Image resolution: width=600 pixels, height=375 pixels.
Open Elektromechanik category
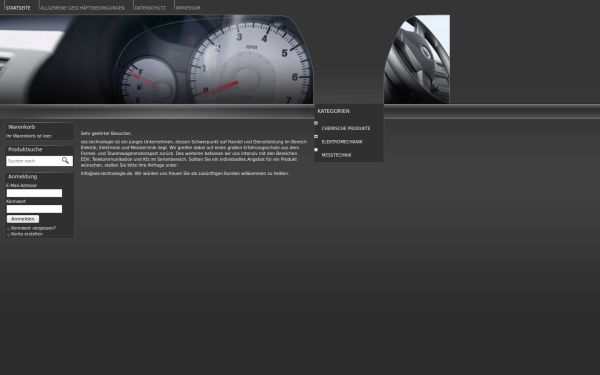pos(342,142)
